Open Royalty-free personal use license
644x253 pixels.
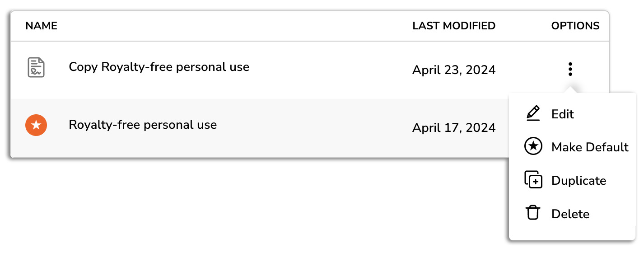(x=143, y=125)
